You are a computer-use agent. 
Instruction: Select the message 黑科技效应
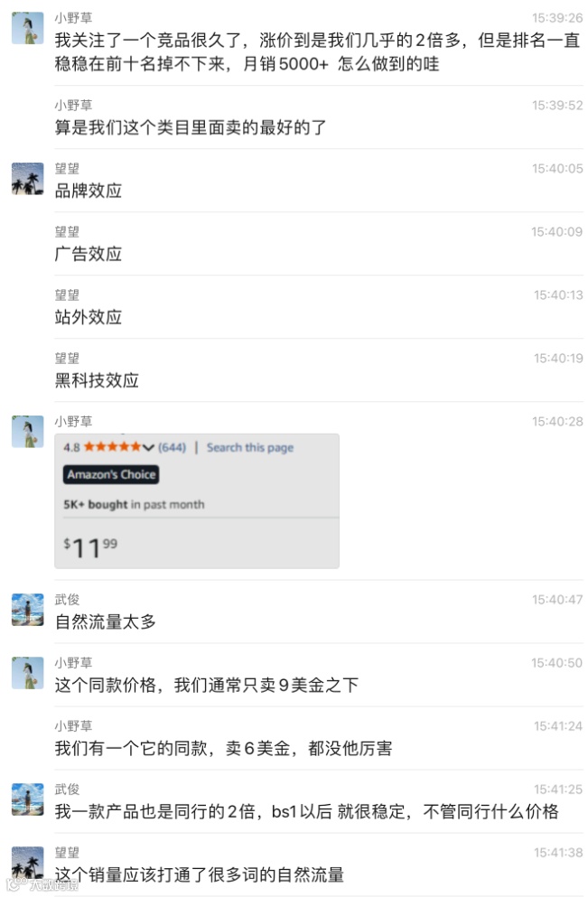coord(97,380)
